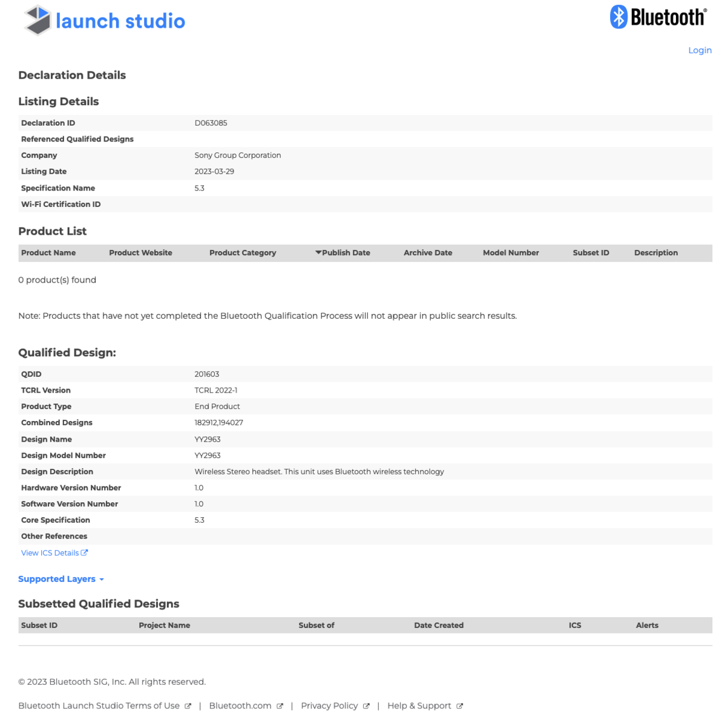Click the Product Website column header
The height and width of the screenshot is (726, 728).
[x=140, y=253]
